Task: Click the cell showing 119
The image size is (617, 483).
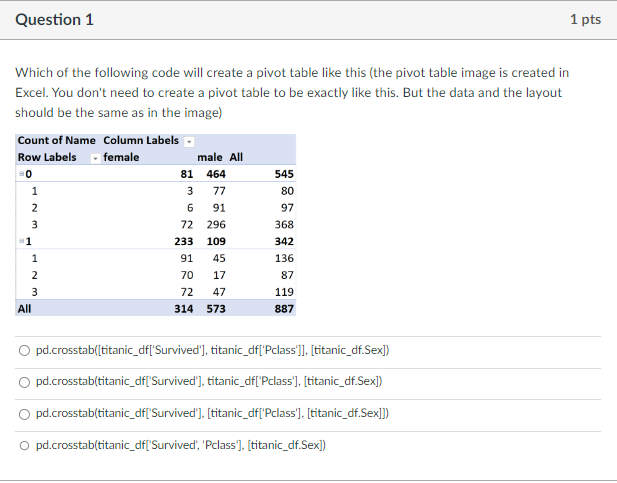Action: [284, 292]
